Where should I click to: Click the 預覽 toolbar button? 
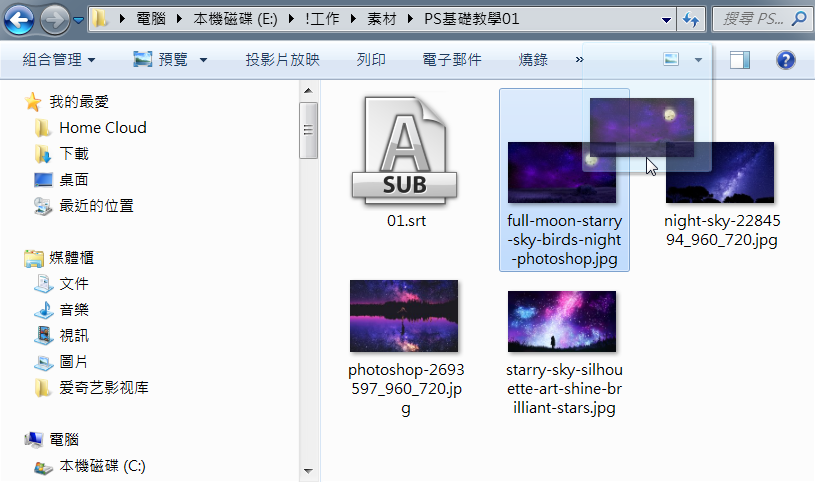(160, 60)
